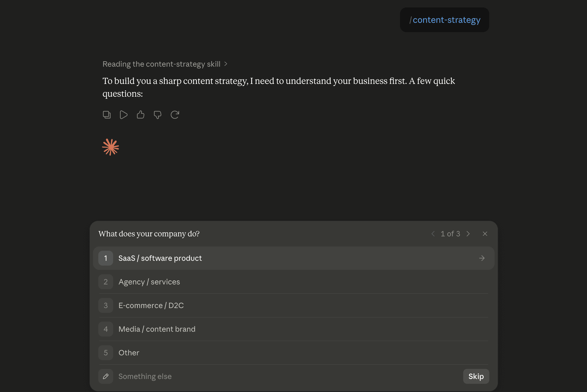Viewport: 587px width, 392px height.
Task: Click the orange Claude spark logo
Action: [x=110, y=147]
